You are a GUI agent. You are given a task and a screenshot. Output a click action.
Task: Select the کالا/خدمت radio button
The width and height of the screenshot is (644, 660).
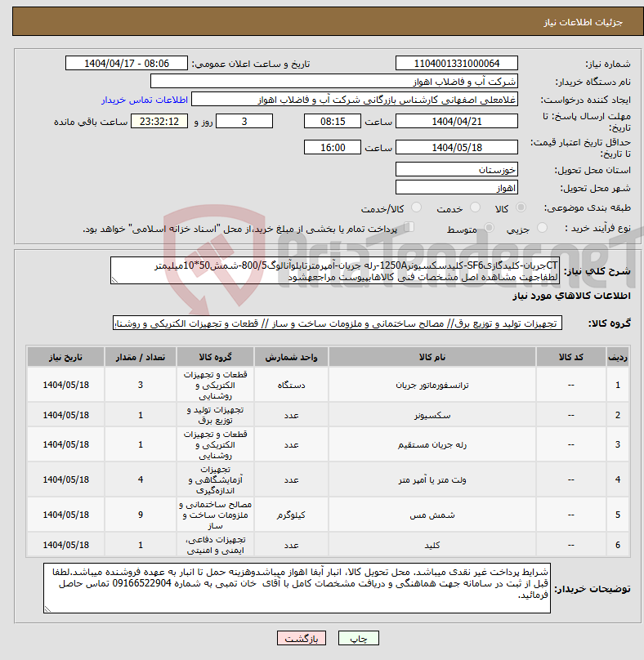pos(416,207)
